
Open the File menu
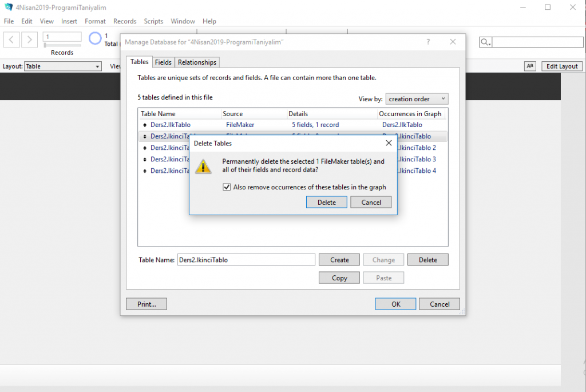point(9,21)
